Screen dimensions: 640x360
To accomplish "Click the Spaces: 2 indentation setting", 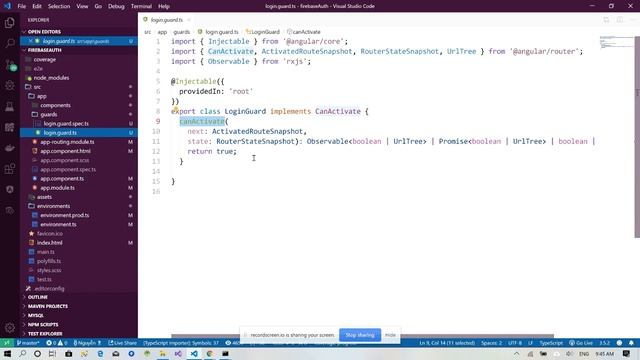I will (x=491, y=343).
